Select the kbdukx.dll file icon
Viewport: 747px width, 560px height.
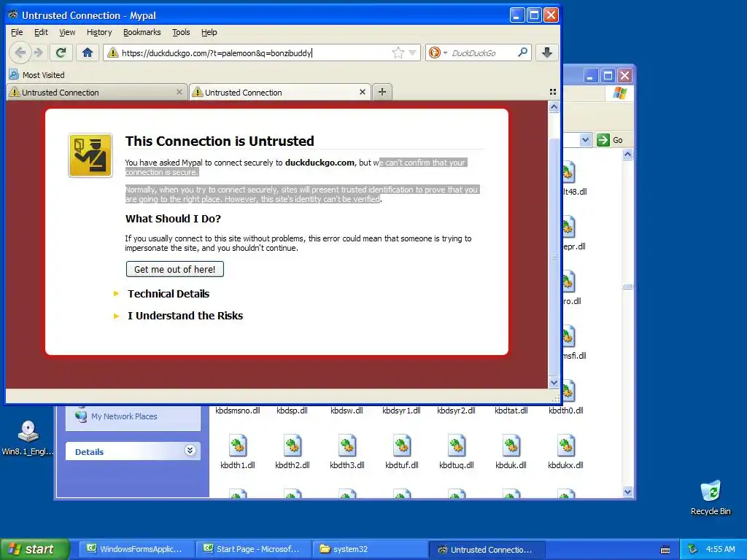566,446
